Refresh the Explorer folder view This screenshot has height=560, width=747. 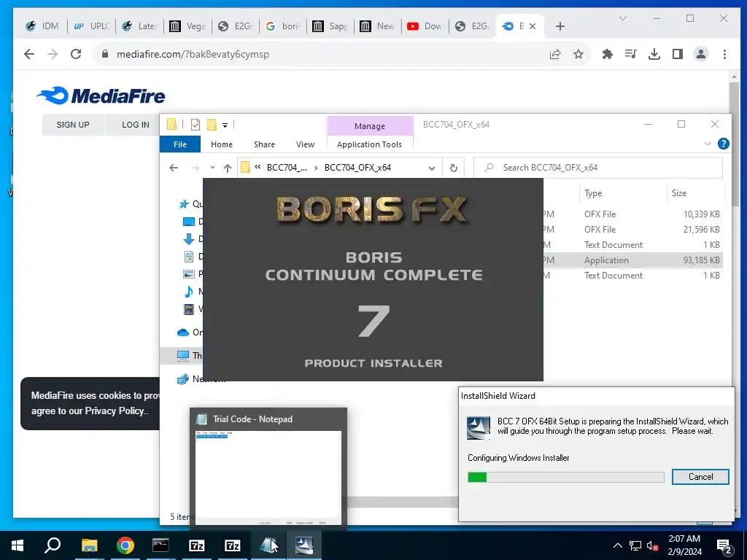454,168
